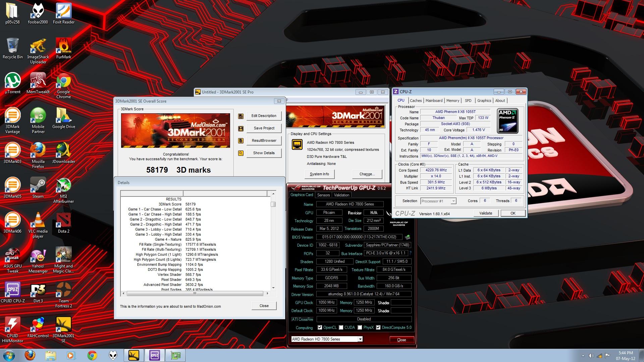Viewport: 644px width, 362px height.
Task: Open Foxit Reader shortcut
Action: click(x=63, y=13)
